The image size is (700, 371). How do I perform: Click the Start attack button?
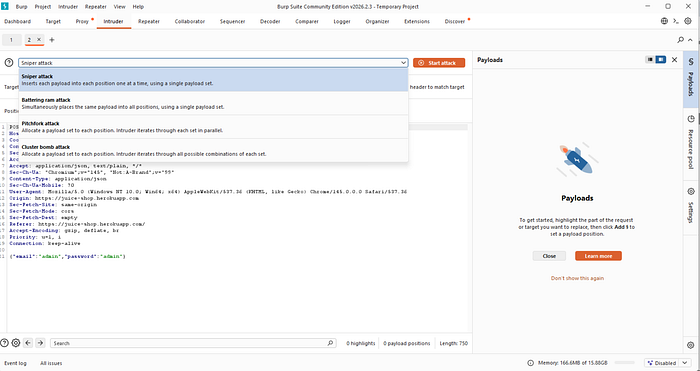coord(439,63)
